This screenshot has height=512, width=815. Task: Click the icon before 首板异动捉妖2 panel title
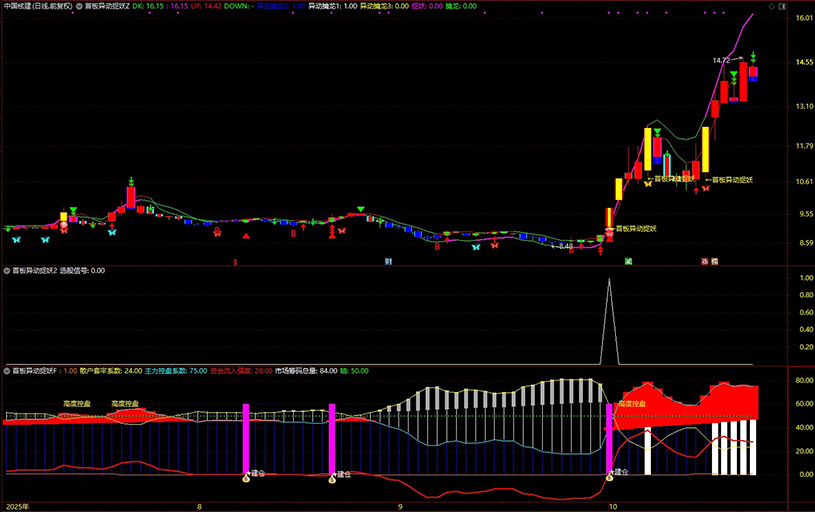[x=7, y=269]
